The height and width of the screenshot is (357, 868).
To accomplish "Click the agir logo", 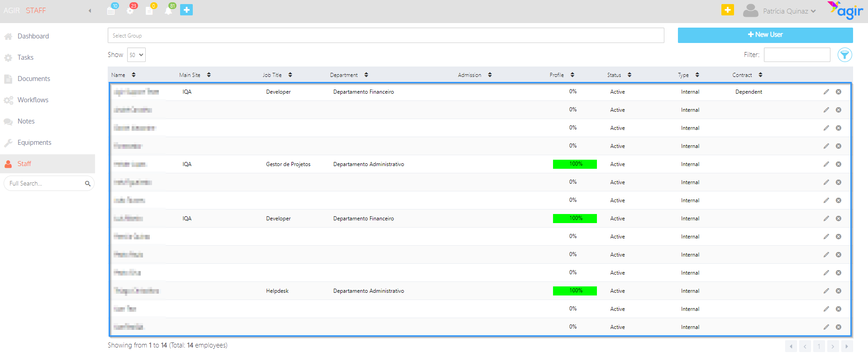I will 845,10.
